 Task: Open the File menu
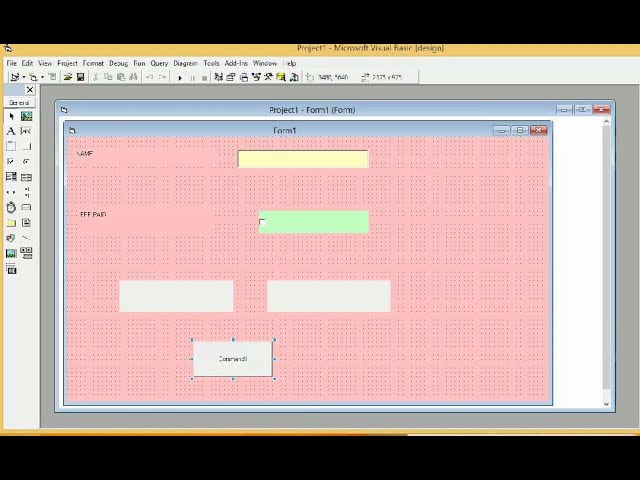pyautogui.click(x=11, y=63)
